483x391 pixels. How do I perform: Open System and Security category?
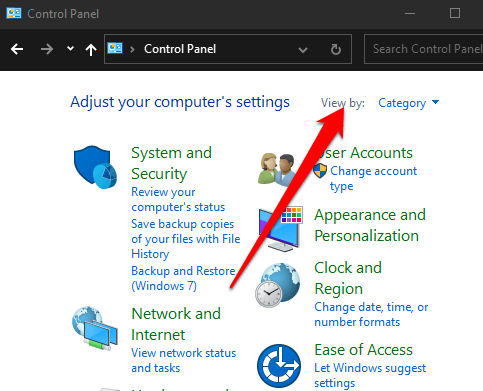(171, 163)
